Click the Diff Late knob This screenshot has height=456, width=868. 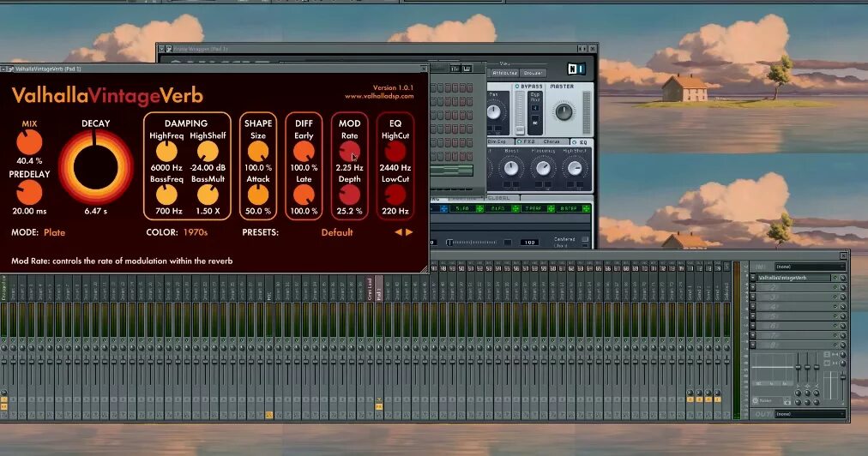pyautogui.click(x=304, y=195)
